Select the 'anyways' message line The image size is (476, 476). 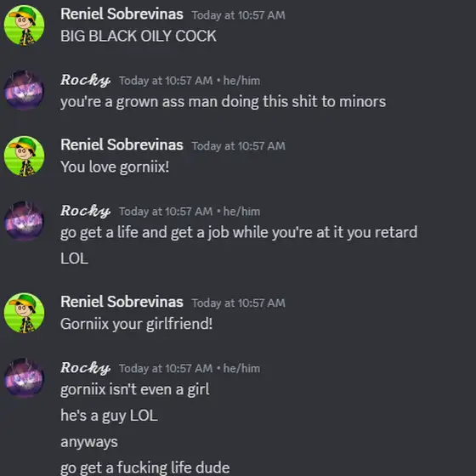[x=89, y=442]
